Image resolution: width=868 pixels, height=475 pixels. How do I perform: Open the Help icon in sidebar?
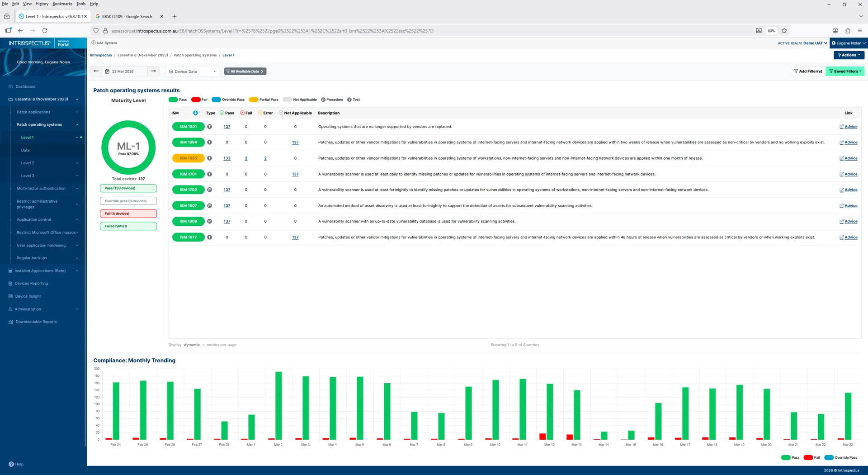[11, 464]
